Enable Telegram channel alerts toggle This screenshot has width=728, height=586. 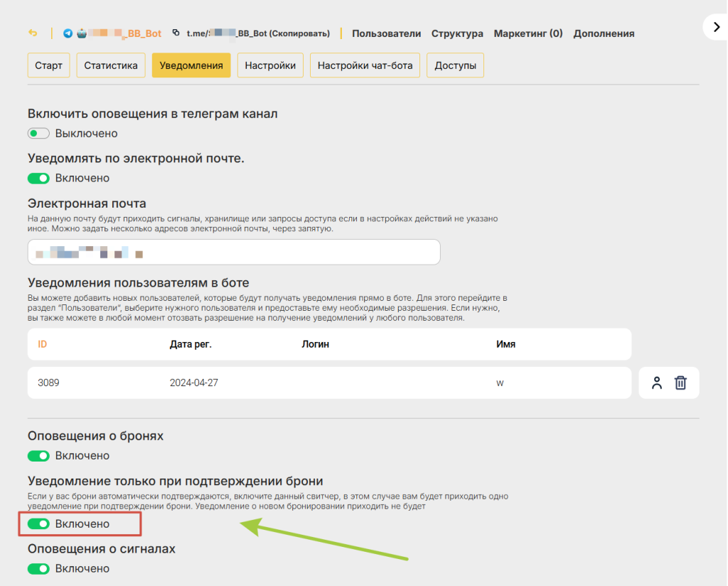pos(38,133)
